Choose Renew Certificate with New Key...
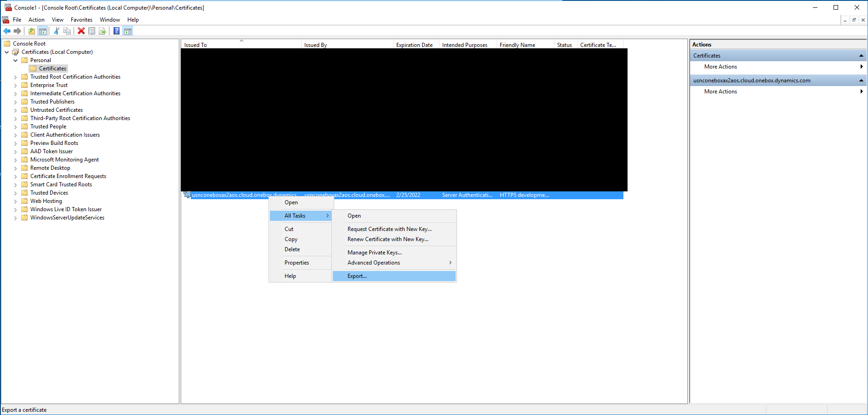 pyautogui.click(x=394, y=239)
